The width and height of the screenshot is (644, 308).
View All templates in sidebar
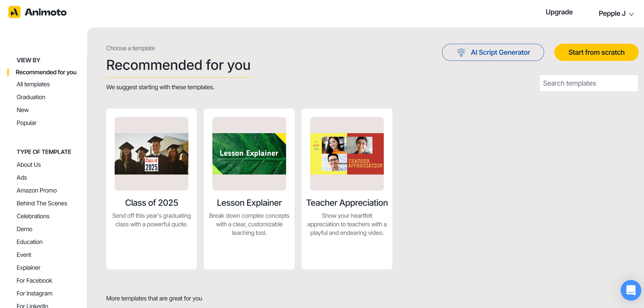tap(33, 84)
